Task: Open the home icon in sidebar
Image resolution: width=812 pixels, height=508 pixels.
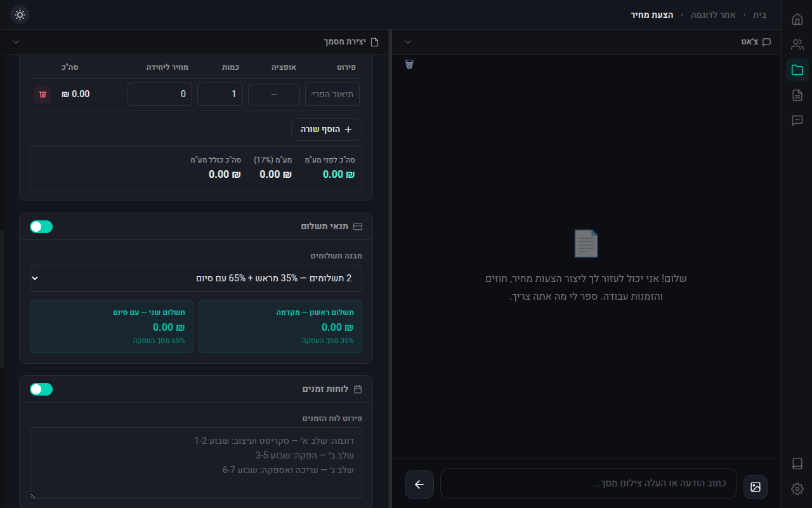Action: pos(797,19)
